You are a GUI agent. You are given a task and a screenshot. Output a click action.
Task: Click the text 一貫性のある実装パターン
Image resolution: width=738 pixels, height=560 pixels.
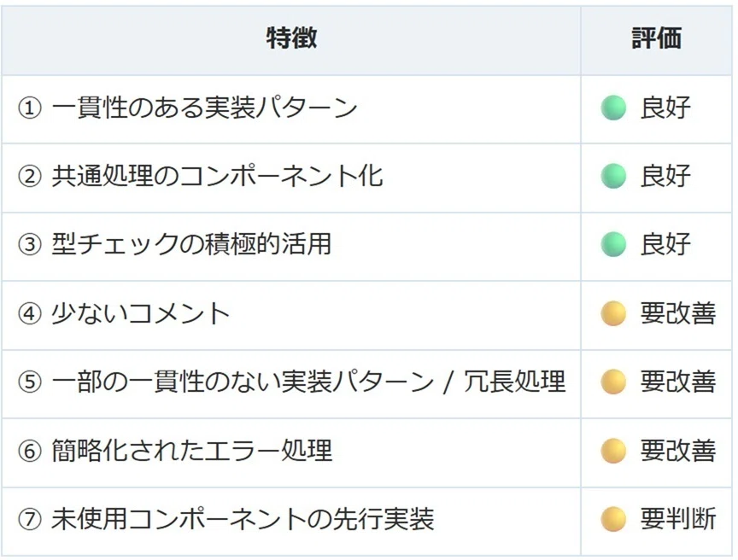204,108
